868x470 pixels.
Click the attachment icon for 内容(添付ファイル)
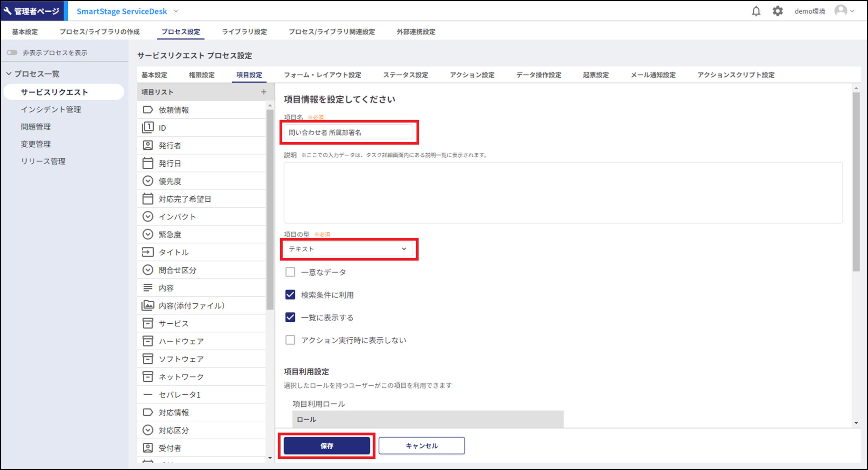[x=148, y=305]
